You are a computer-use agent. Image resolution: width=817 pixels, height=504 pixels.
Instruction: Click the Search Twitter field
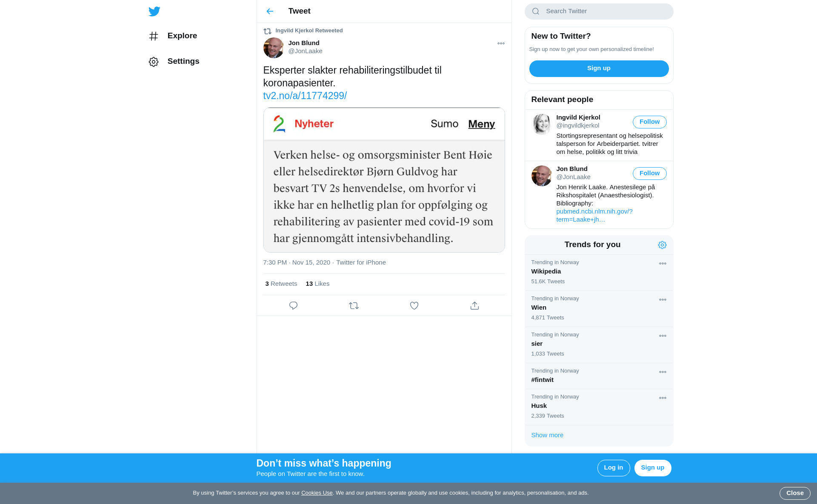(x=599, y=11)
